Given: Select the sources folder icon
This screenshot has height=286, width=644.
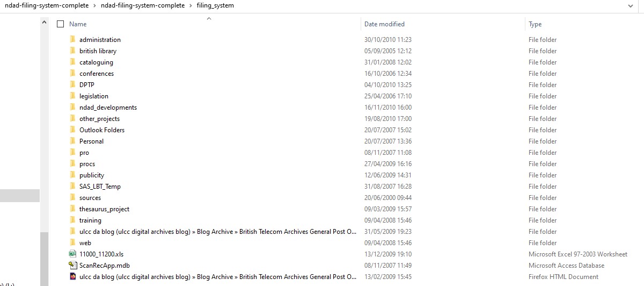Looking at the screenshot, I should click(x=73, y=197).
